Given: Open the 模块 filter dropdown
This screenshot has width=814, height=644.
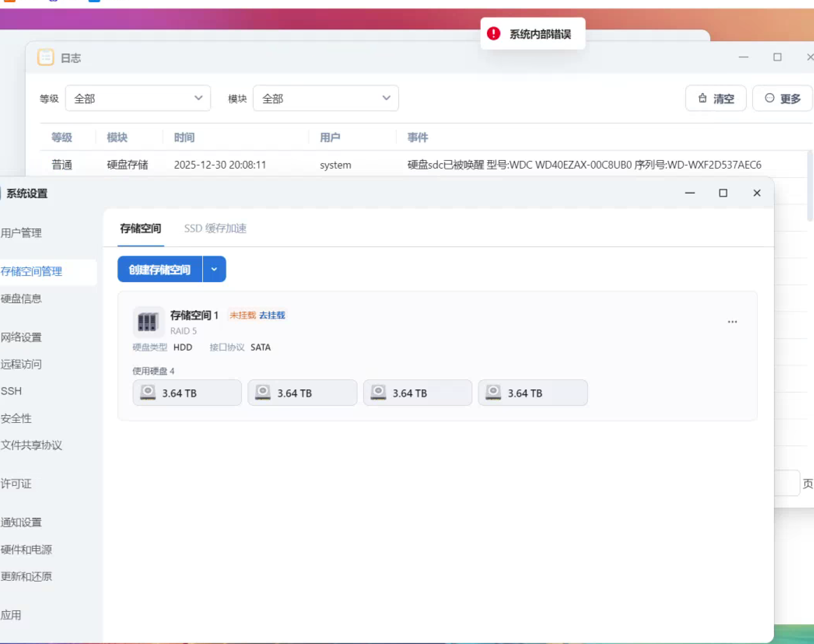Looking at the screenshot, I should [x=326, y=99].
